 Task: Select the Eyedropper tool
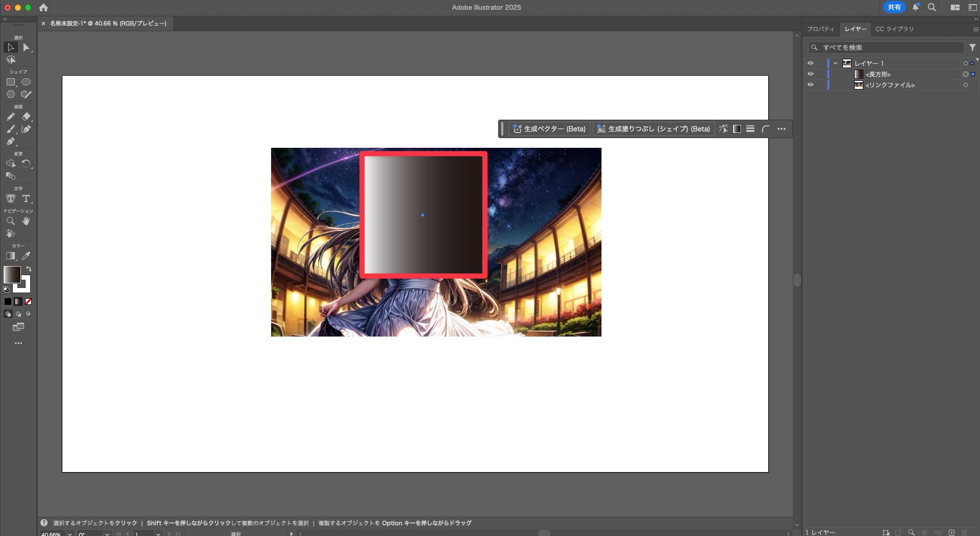coord(26,256)
